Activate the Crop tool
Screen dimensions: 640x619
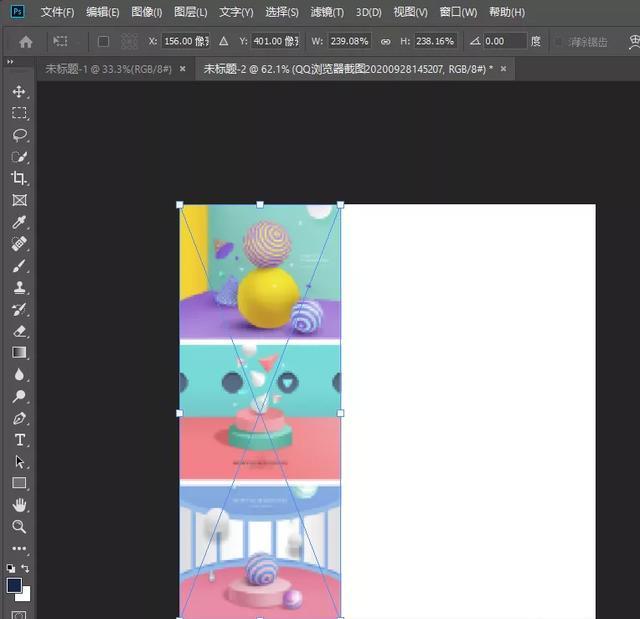[x=19, y=178]
